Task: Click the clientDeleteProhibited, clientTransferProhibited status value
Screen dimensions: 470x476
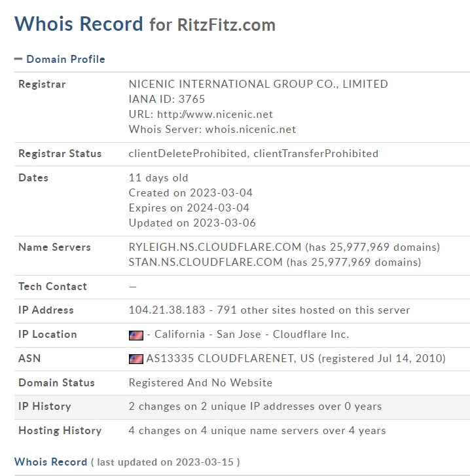Action: pyautogui.click(x=253, y=154)
